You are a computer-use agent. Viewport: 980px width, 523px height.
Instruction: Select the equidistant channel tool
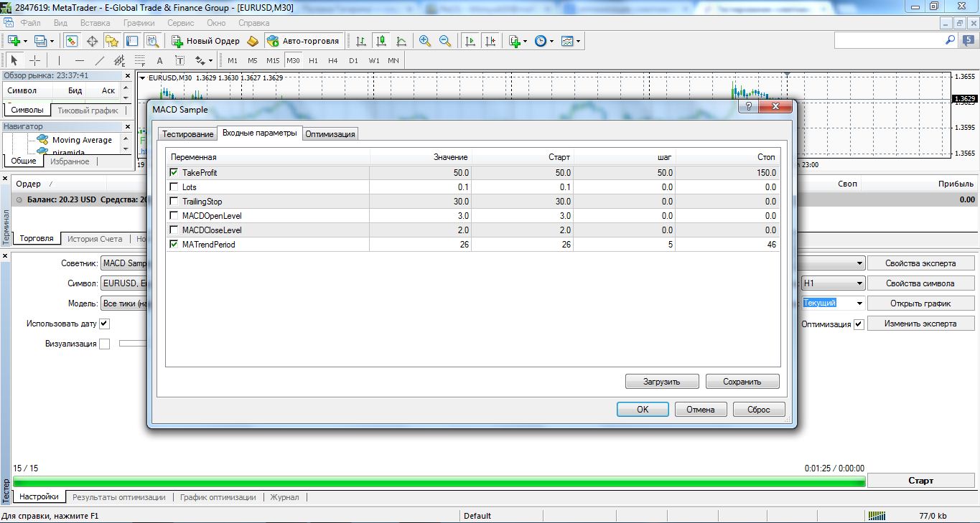[x=120, y=60]
